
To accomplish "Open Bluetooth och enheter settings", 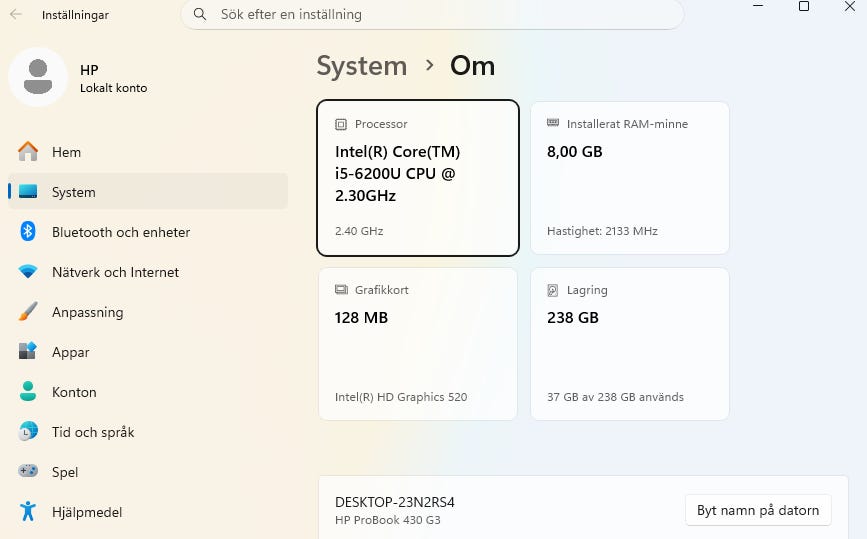I will pos(148,232).
